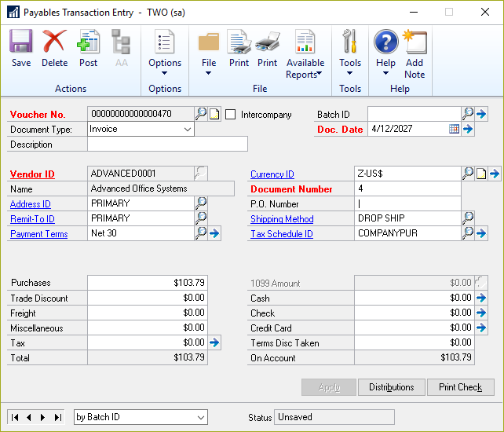Click the Delete red X icon
This screenshot has height=432, width=504.
coord(54,49)
